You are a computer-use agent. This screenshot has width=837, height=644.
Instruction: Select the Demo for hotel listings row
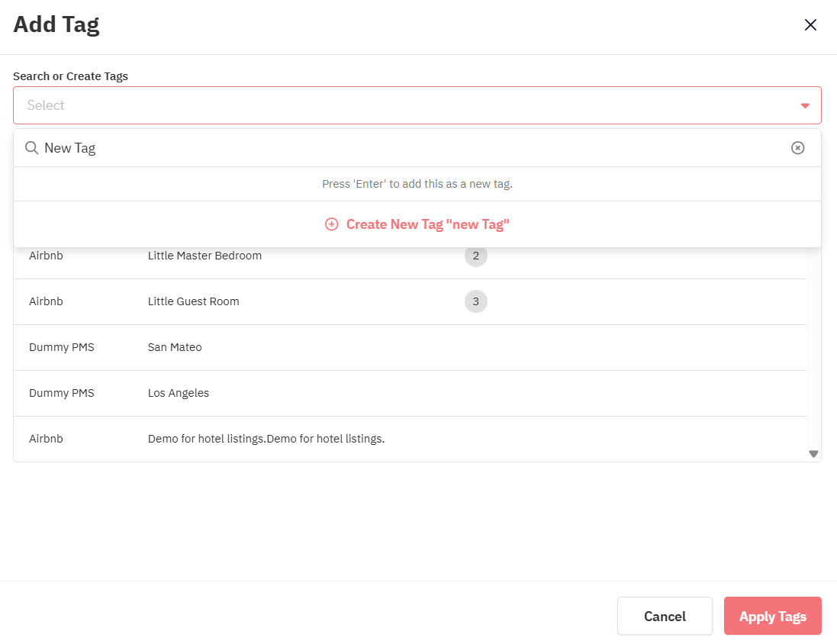(266, 439)
